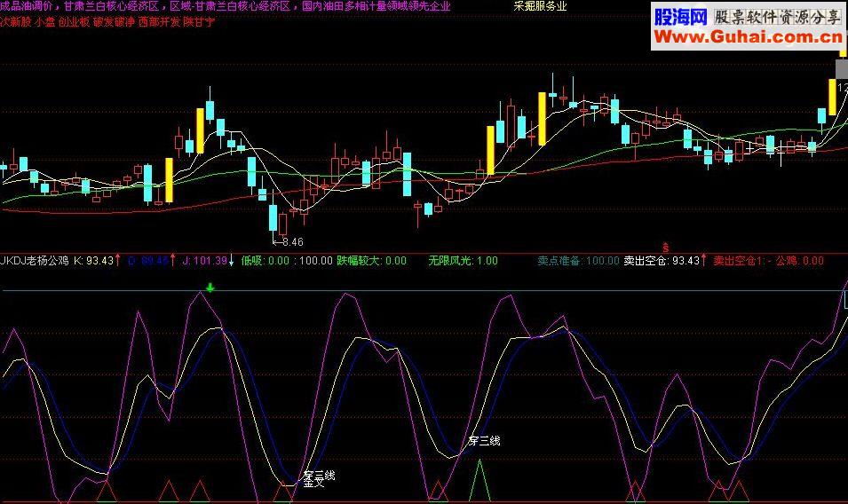Click the 创业板 concept tag

click(x=74, y=22)
